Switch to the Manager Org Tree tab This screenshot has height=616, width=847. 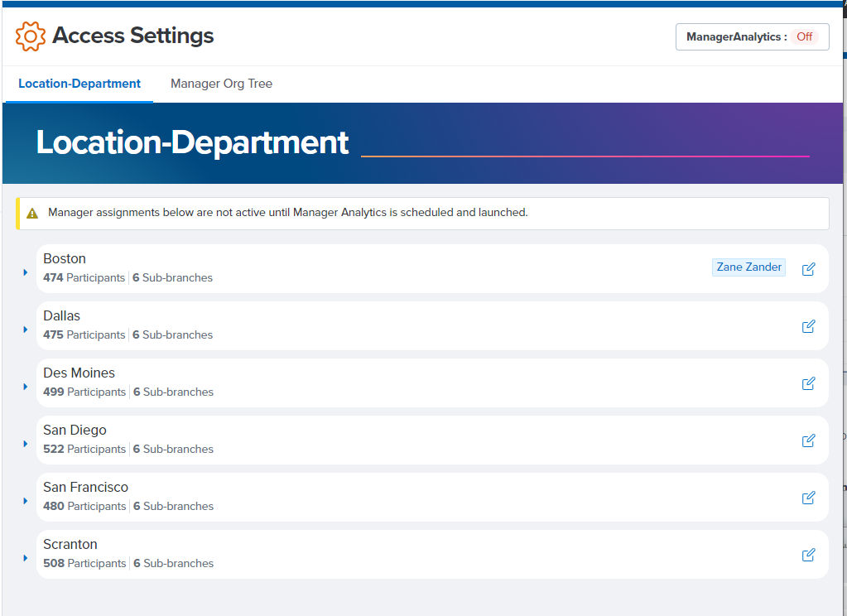221,84
